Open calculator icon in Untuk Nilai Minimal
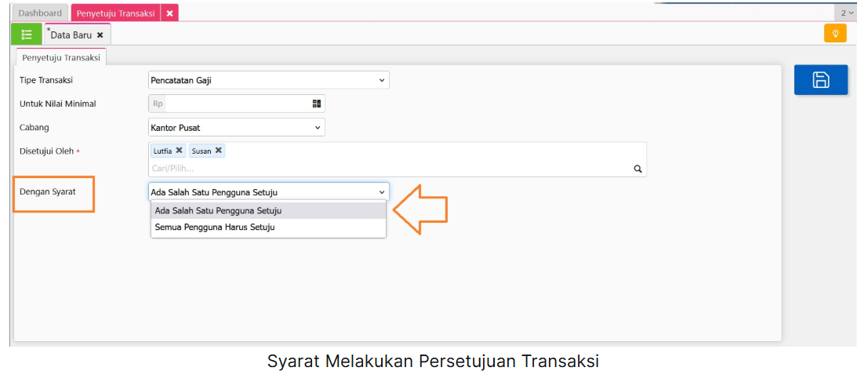This screenshot has width=868, height=382. (317, 104)
